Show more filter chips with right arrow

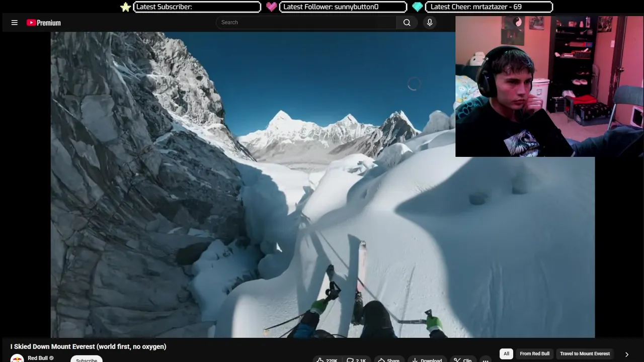click(627, 354)
